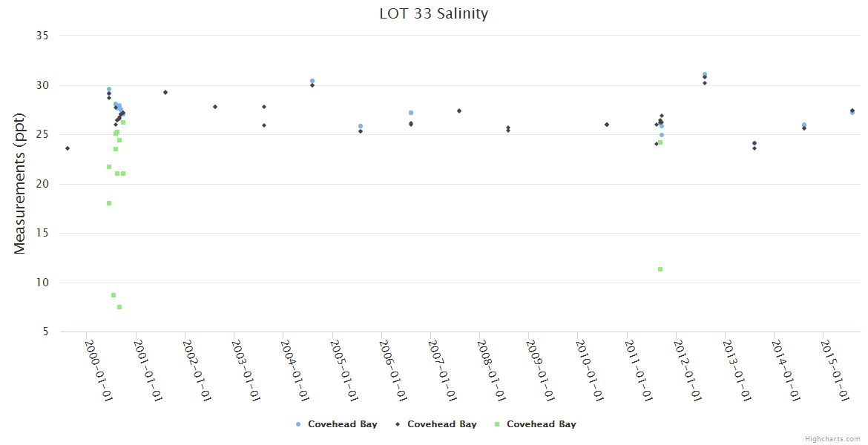
Task: Click the green square legend marker icon
Action: (498, 424)
